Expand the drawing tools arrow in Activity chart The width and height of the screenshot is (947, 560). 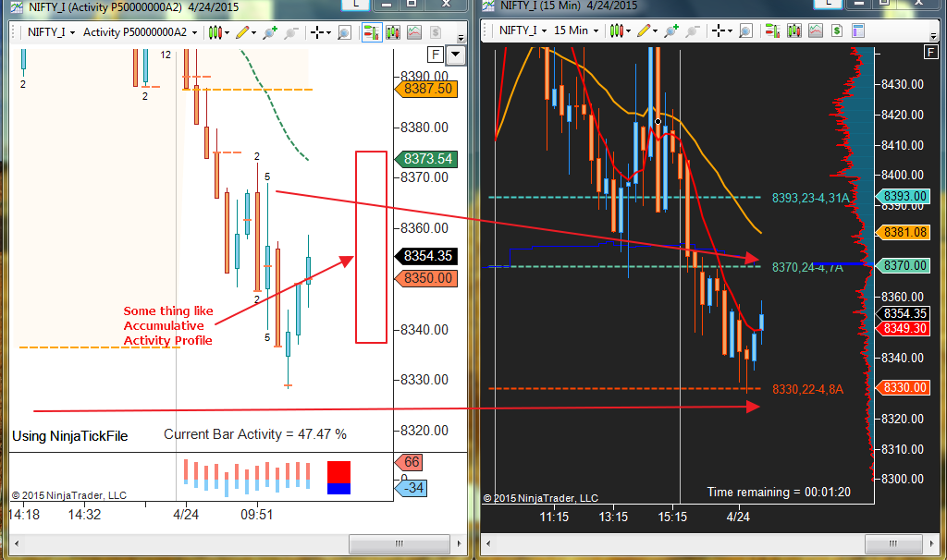[x=253, y=32]
